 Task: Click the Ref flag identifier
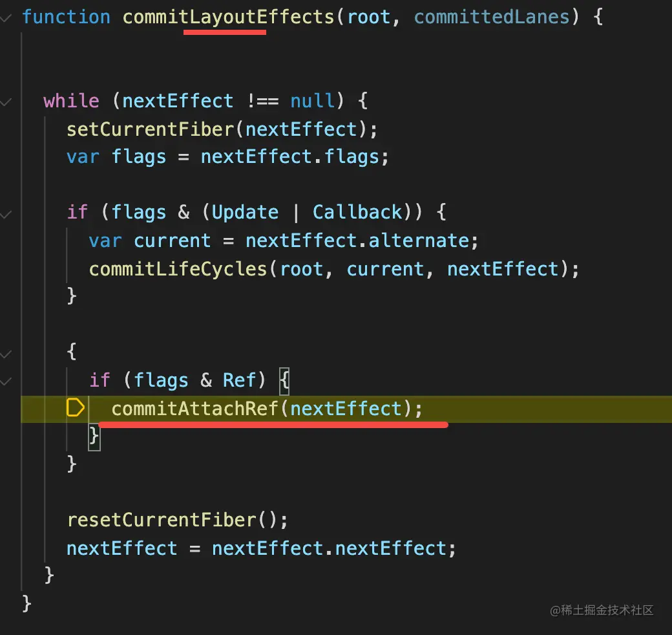tap(240, 380)
